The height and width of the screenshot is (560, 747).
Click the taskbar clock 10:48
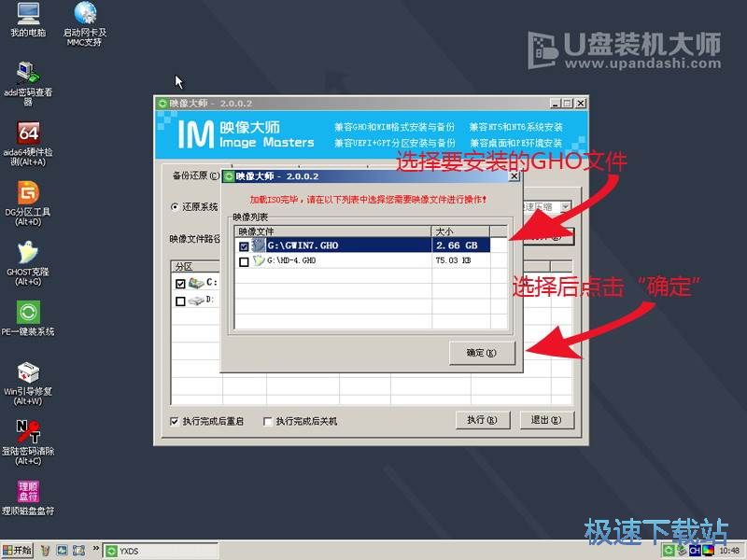pyautogui.click(x=730, y=551)
